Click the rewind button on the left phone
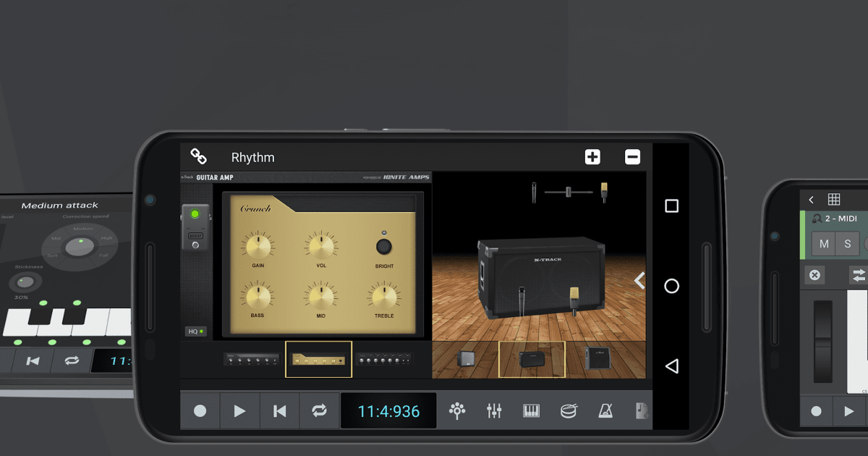Screen dimensions: 868x456 (x=33, y=360)
